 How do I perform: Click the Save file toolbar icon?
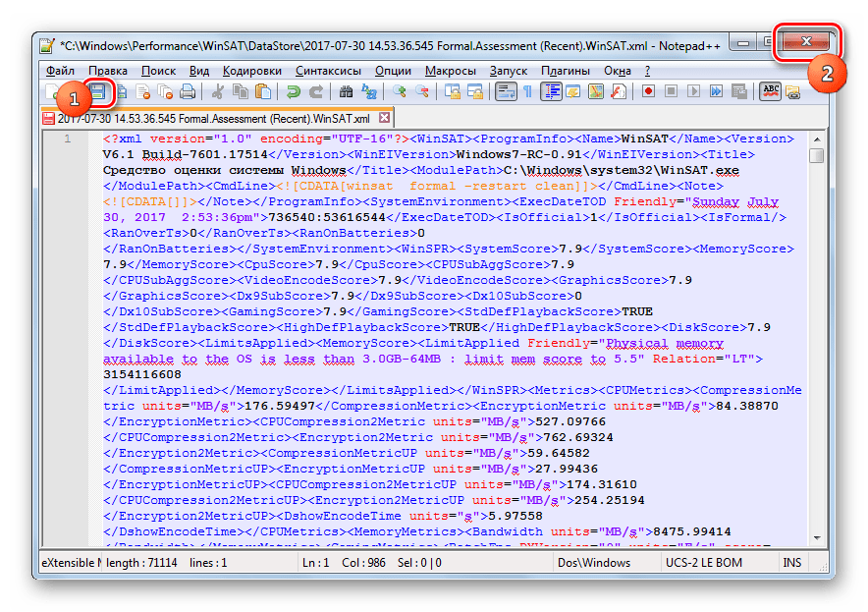click(x=98, y=91)
